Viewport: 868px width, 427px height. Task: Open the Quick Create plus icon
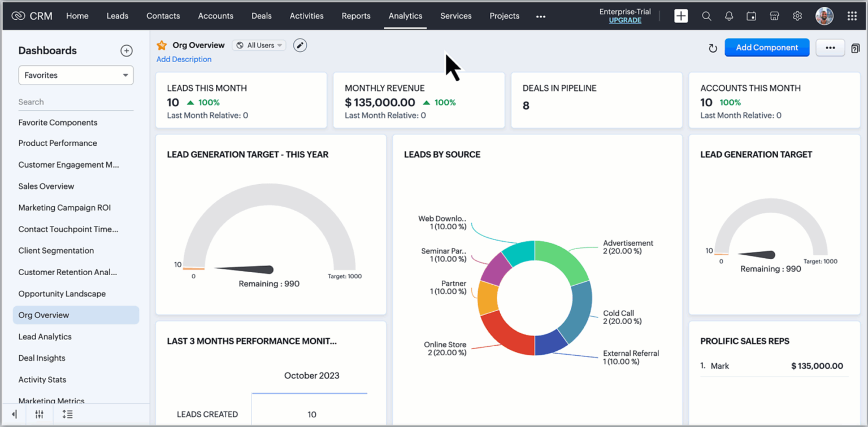[x=681, y=16]
